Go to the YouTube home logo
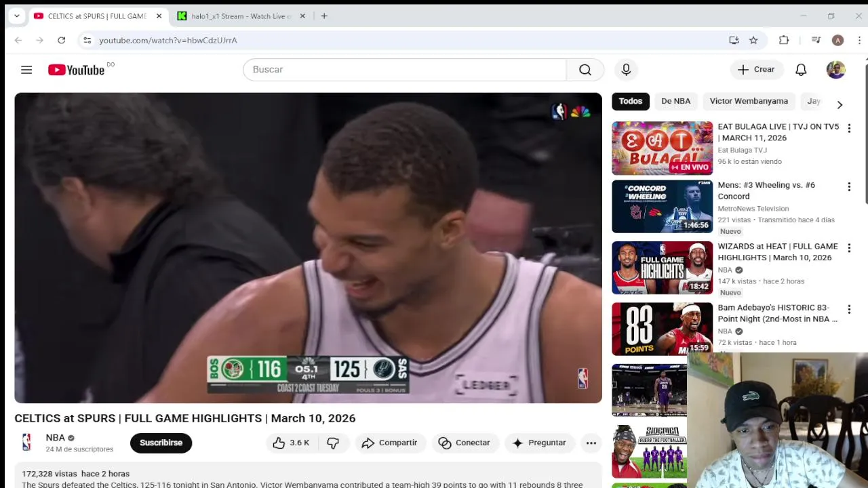Image resolution: width=868 pixels, height=488 pixels. coord(76,70)
